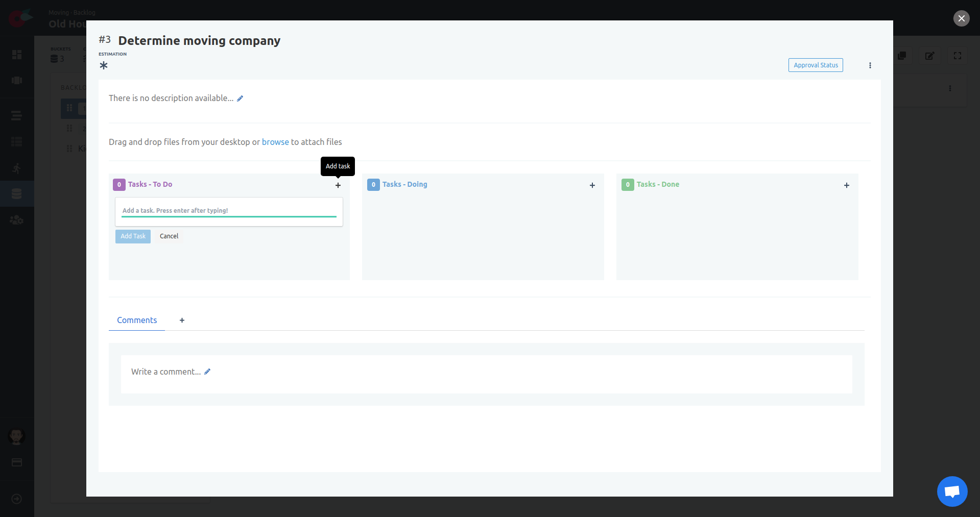Viewport: 980px width, 517px height.
Task: Open the dashboard icon in the sidebar
Action: point(17,55)
